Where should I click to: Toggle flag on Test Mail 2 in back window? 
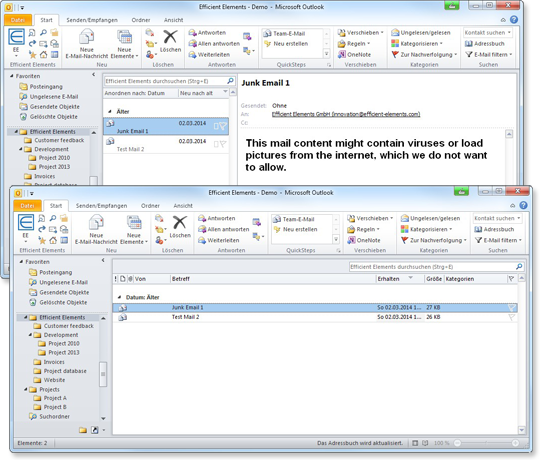(x=223, y=144)
